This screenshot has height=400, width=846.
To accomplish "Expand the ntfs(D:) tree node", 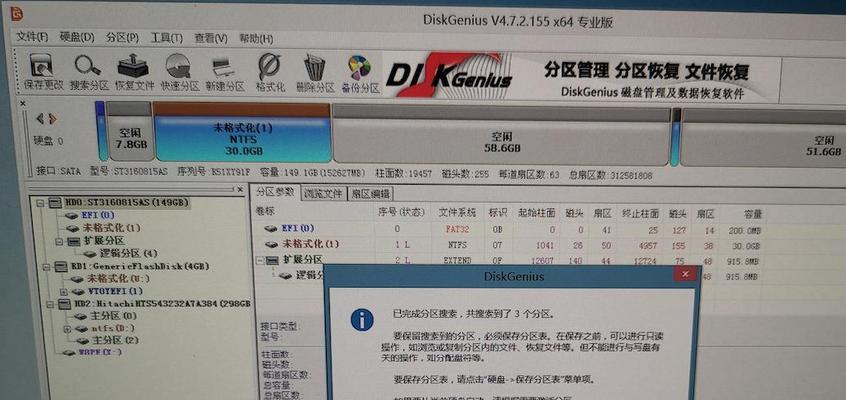I will point(67,328).
